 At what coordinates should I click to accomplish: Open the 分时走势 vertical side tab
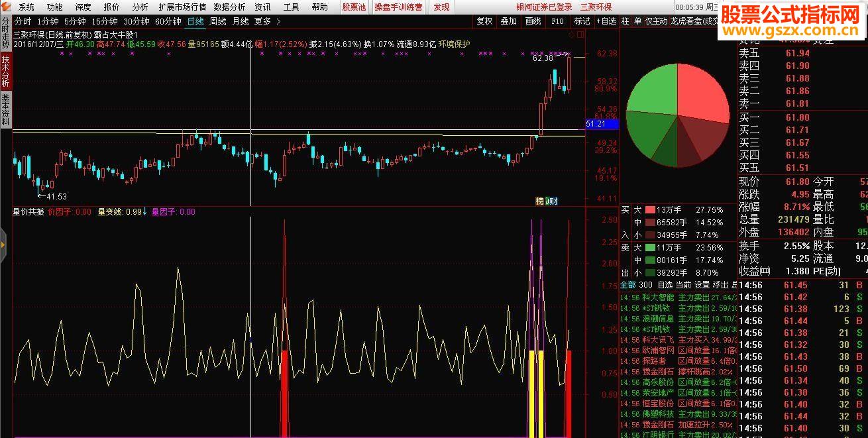coord(6,34)
